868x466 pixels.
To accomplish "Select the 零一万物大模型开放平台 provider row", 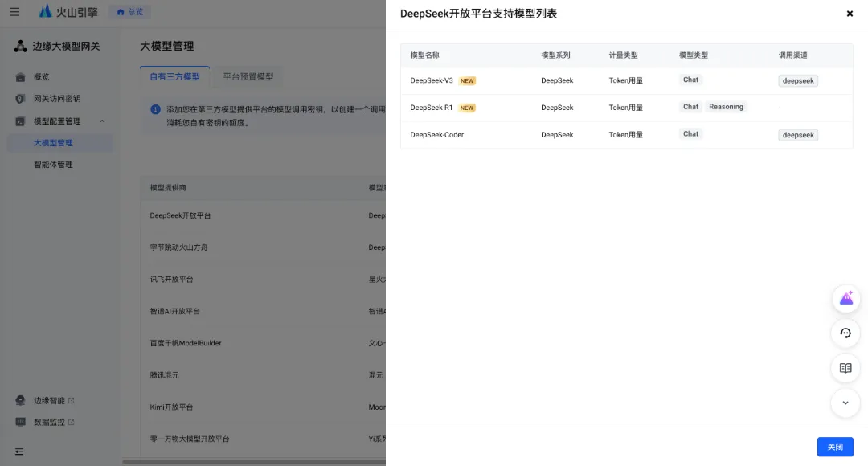I will [263, 439].
